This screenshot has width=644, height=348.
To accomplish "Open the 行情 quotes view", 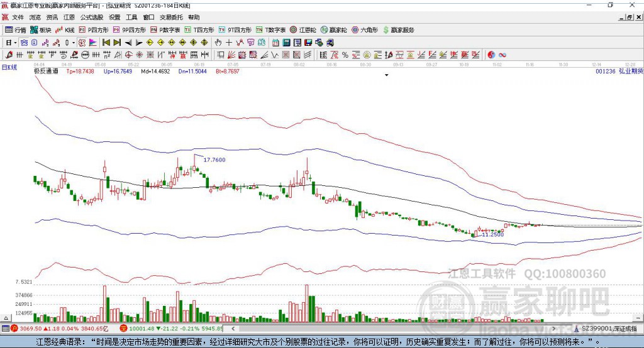I will tap(16, 30).
